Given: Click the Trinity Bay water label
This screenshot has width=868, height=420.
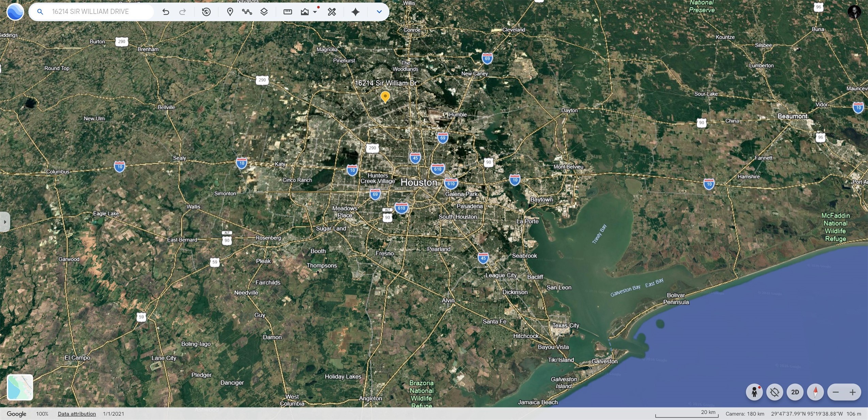Looking at the screenshot, I should click(x=599, y=234).
